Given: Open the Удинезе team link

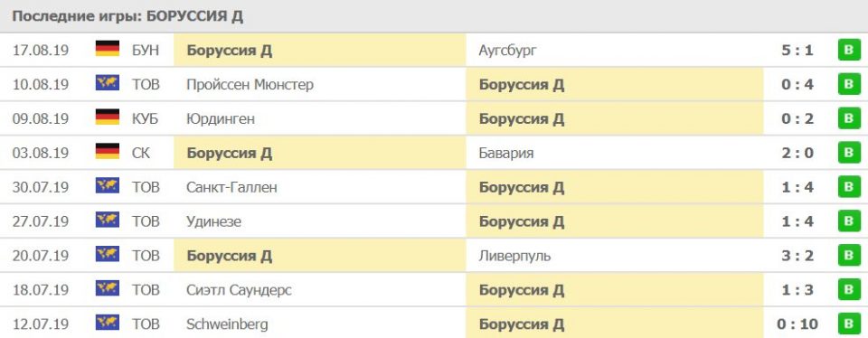Looking at the screenshot, I should click(x=214, y=221).
